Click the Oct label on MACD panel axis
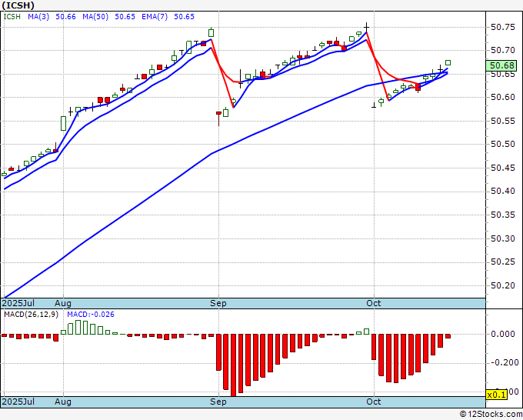Image resolution: width=523 pixels, height=420 pixels. tap(374, 402)
